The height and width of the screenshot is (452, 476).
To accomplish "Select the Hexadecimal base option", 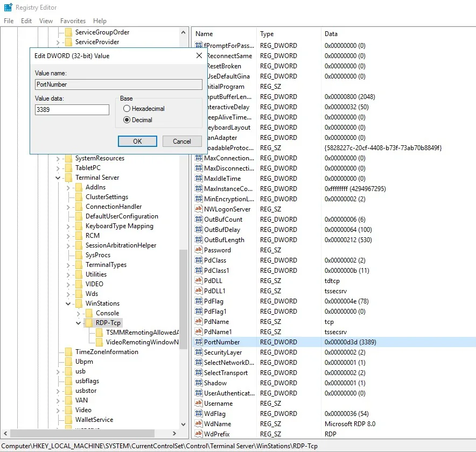I will 127,109.
